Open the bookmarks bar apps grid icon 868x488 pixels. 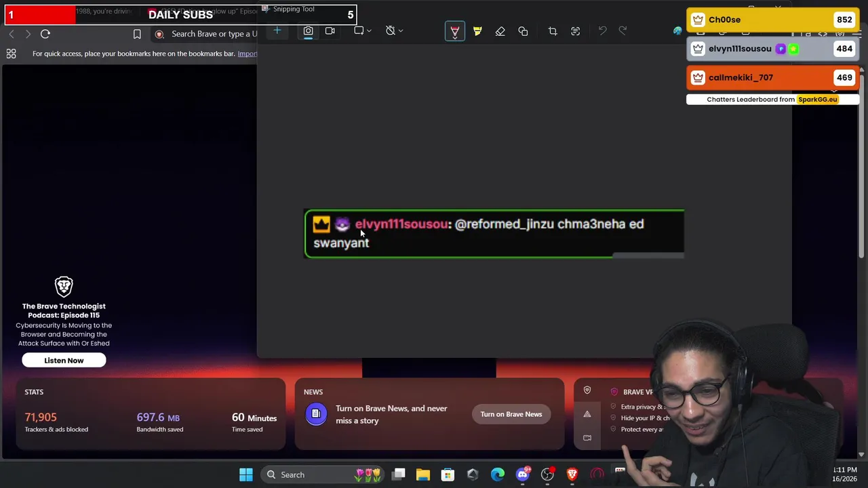click(x=12, y=54)
